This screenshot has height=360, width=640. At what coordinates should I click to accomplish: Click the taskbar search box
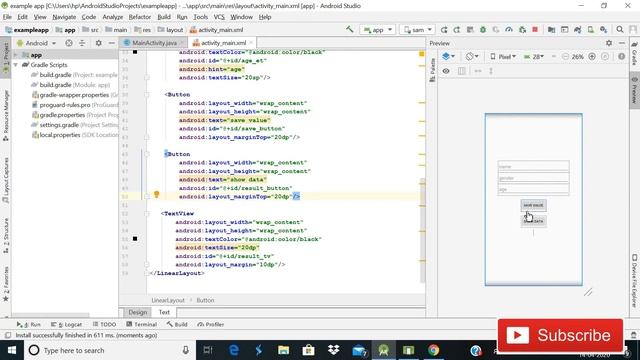109,350
